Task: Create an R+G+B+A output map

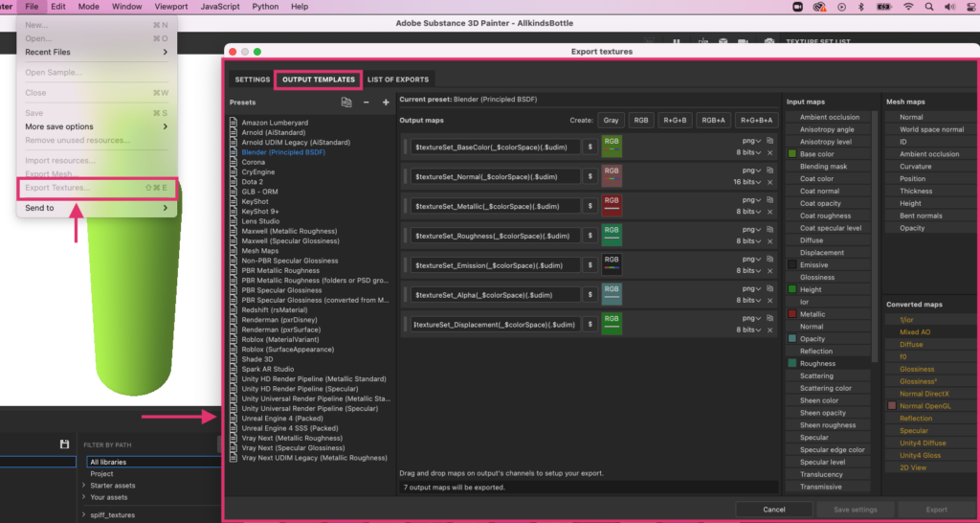Action: (x=756, y=120)
